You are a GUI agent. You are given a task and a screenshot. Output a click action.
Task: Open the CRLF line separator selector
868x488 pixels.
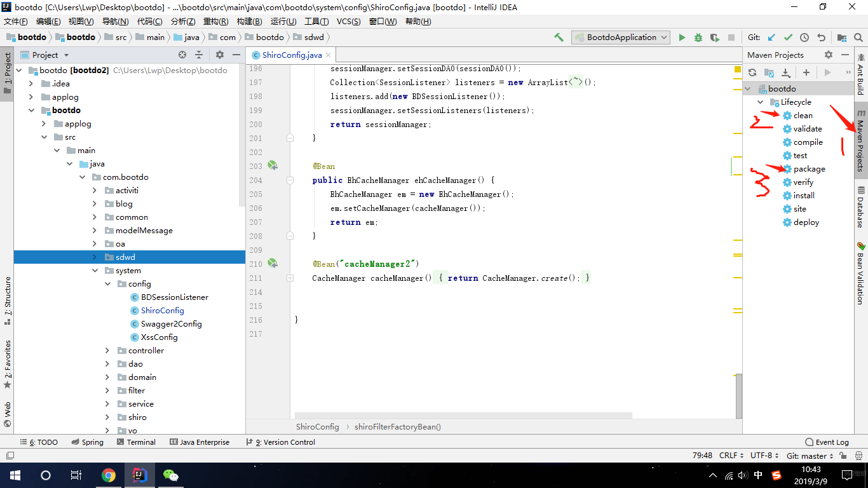731,456
